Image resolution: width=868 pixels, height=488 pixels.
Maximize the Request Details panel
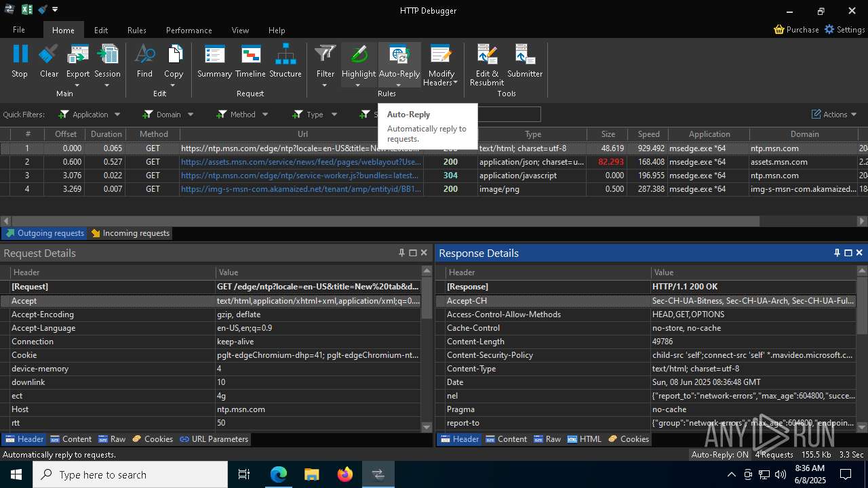tap(412, 253)
